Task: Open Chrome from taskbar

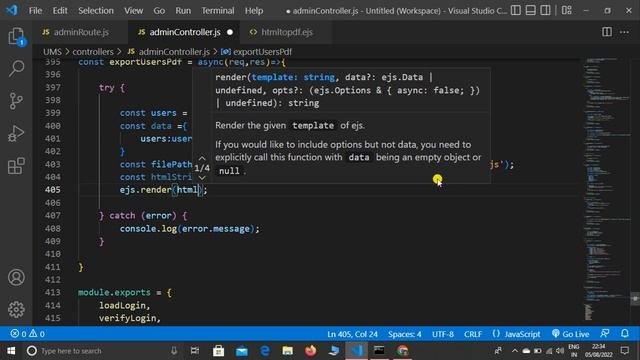Action: coord(402,351)
